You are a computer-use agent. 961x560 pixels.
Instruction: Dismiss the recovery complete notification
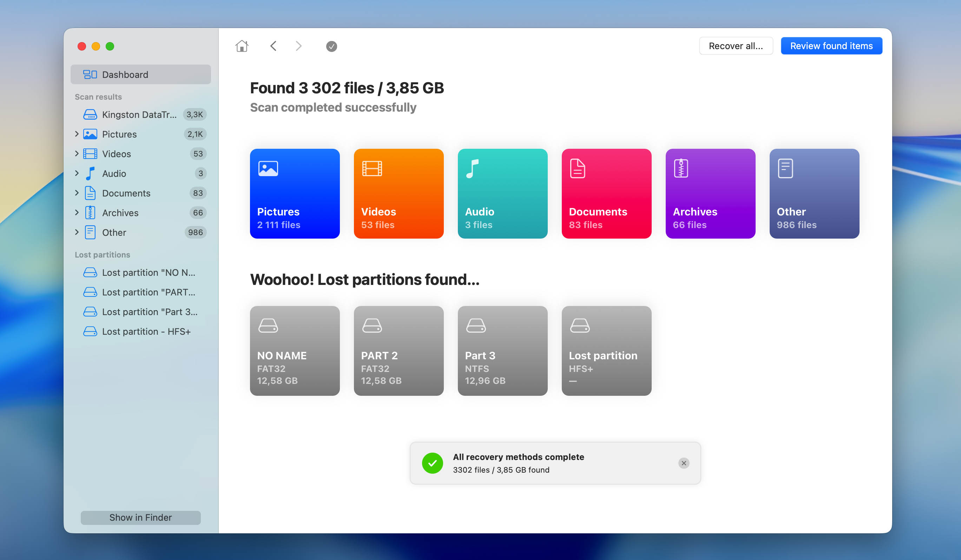(x=683, y=463)
